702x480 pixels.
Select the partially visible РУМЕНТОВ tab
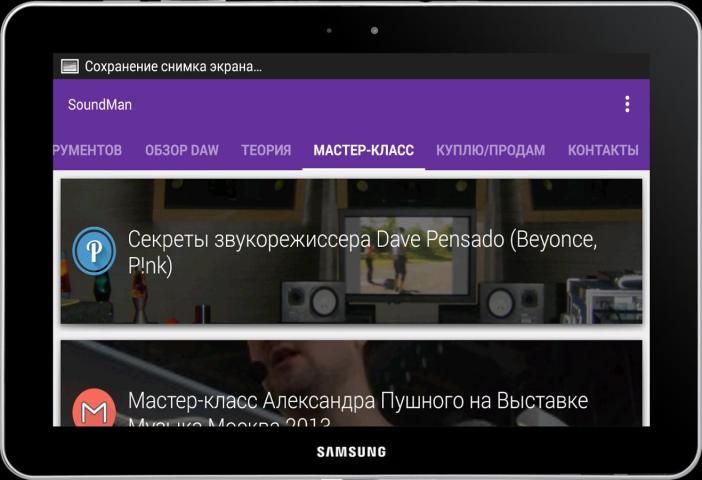pyautogui.click(x=87, y=150)
